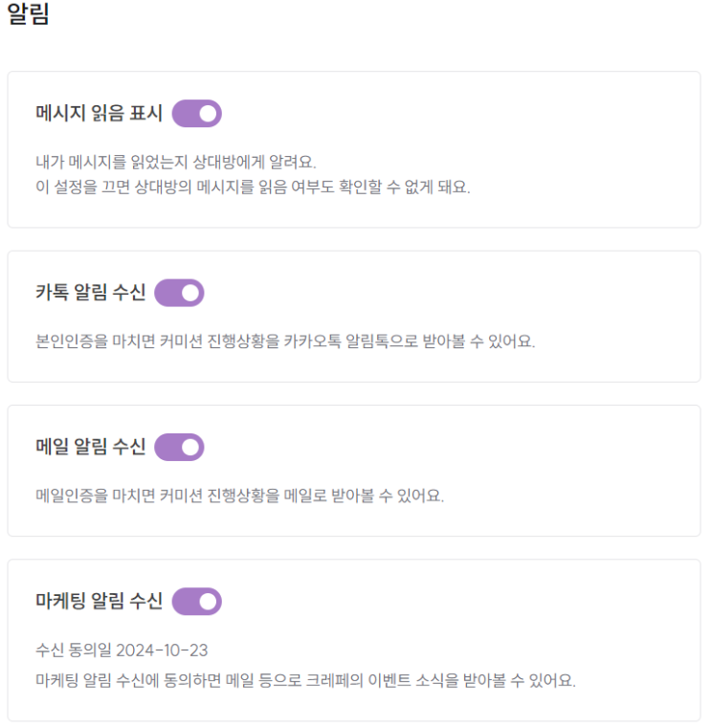This screenshot has height=728, width=712.
Task: Turn off 메일 알림 수신 switch
Action: (179, 447)
